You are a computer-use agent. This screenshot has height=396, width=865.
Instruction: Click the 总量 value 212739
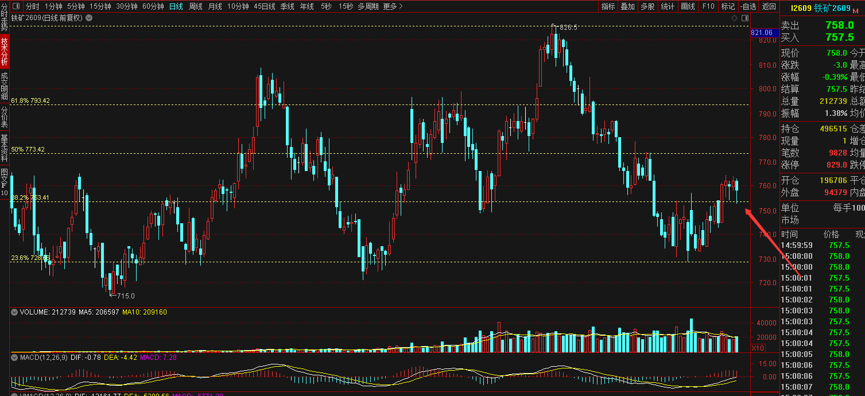[835, 101]
